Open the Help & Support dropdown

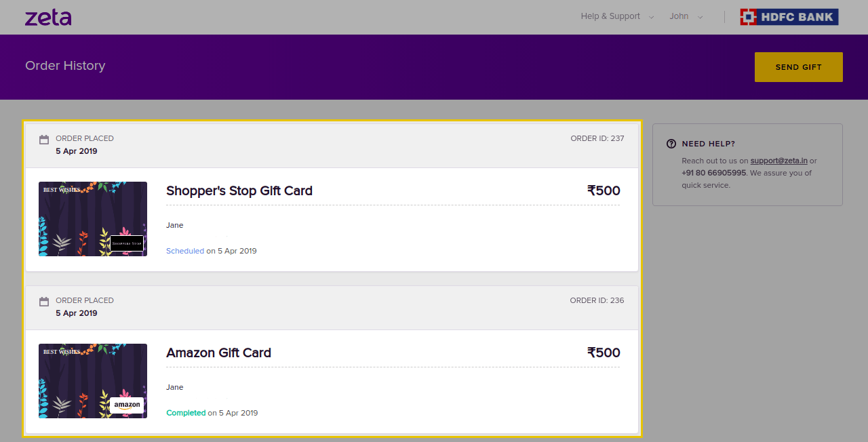tap(617, 16)
